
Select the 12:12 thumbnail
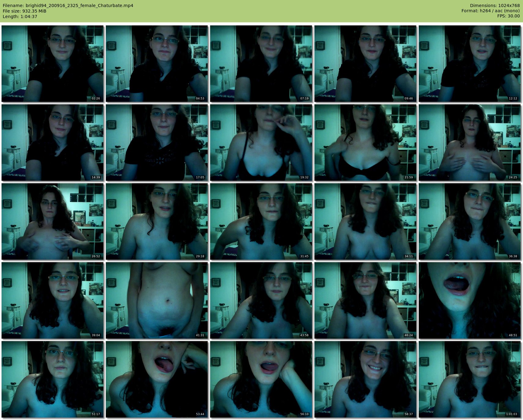click(x=469, y=63)
